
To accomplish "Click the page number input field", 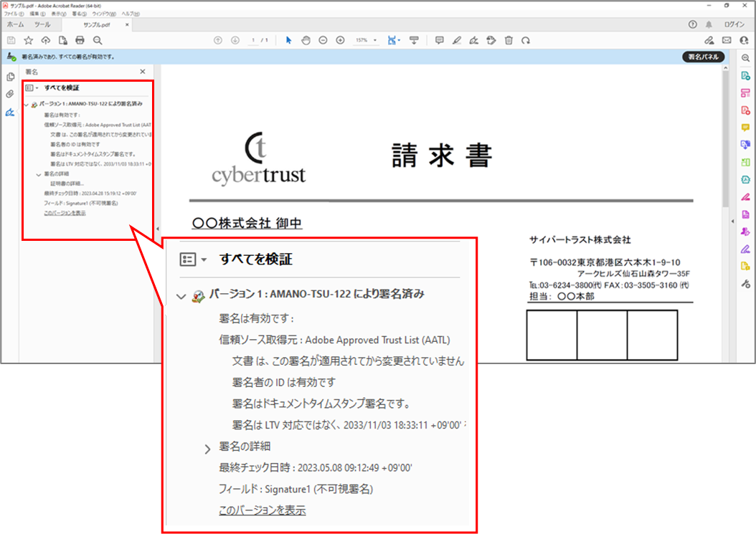I will (x=253, y=40).
